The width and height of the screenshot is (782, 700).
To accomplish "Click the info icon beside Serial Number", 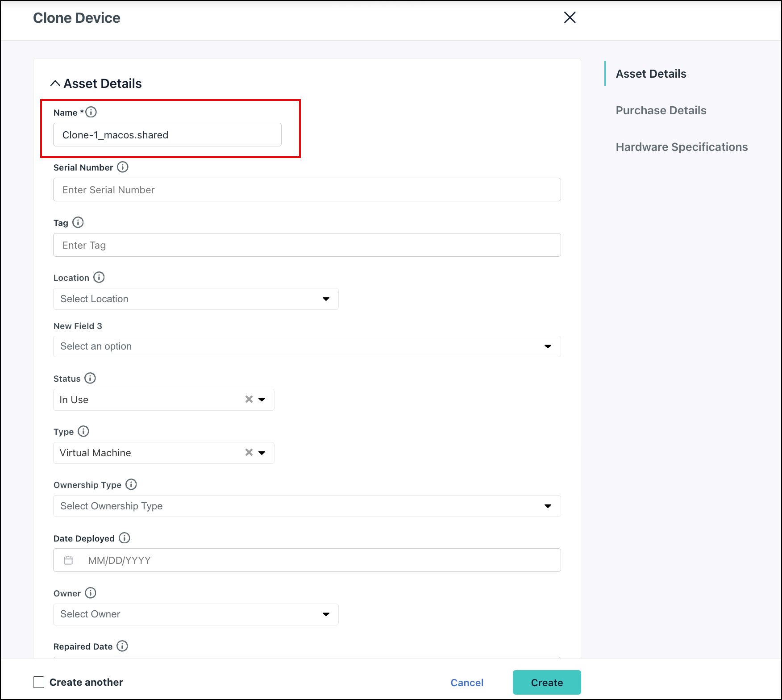I will click(x=123, y=167).
